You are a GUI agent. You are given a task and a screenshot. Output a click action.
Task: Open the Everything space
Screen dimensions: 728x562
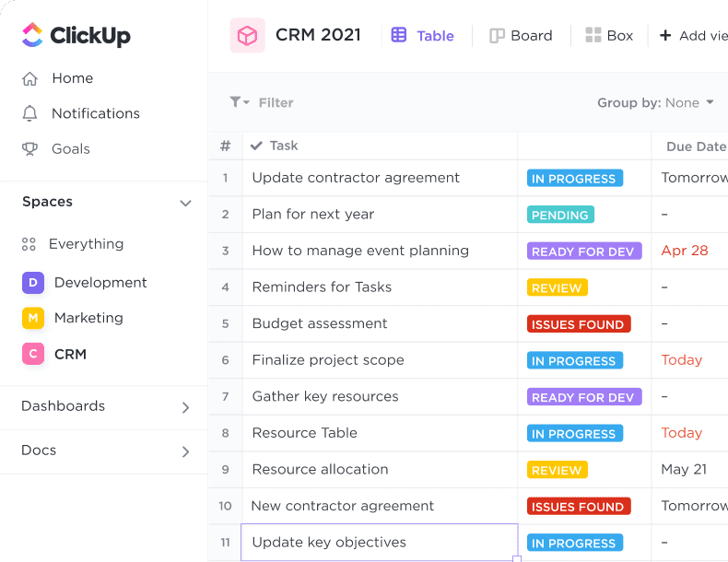pos(86,244)
